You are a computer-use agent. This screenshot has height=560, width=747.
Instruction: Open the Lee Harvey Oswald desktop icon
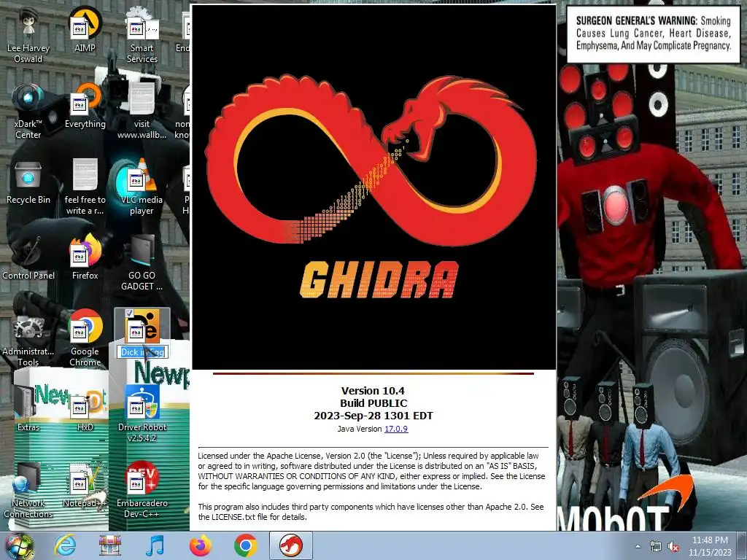(x=28, y=36)
